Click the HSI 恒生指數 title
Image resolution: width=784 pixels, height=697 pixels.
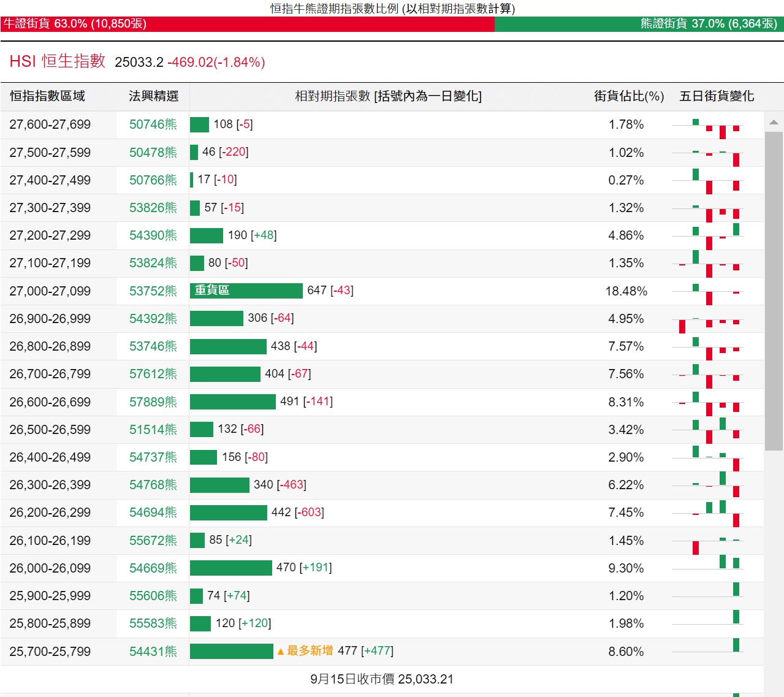58,61
